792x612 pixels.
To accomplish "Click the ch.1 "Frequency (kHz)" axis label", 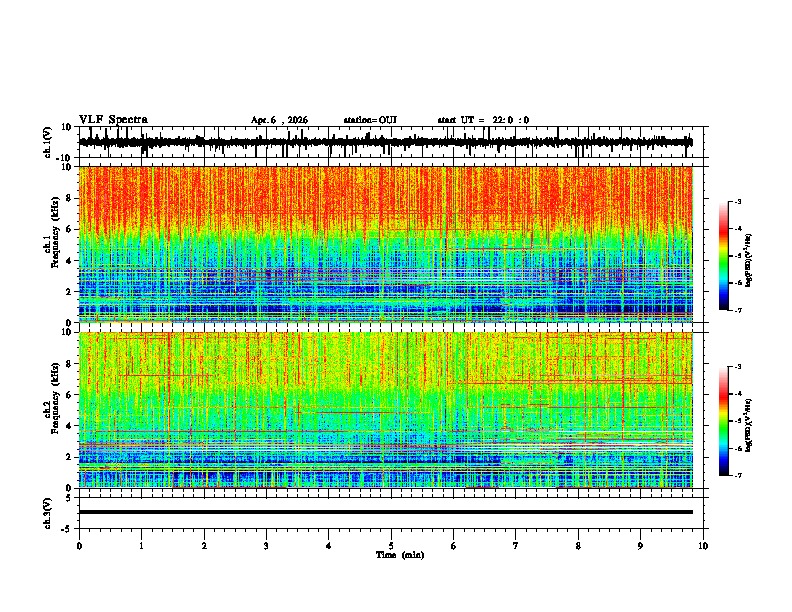I will pos(55,232).
